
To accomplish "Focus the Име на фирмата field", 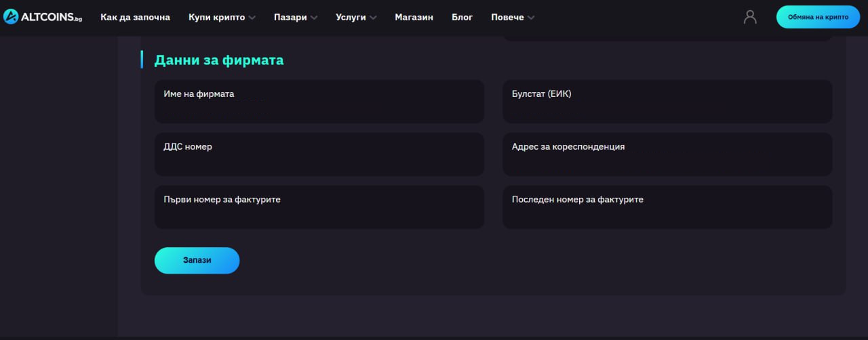I will point(319,102).
